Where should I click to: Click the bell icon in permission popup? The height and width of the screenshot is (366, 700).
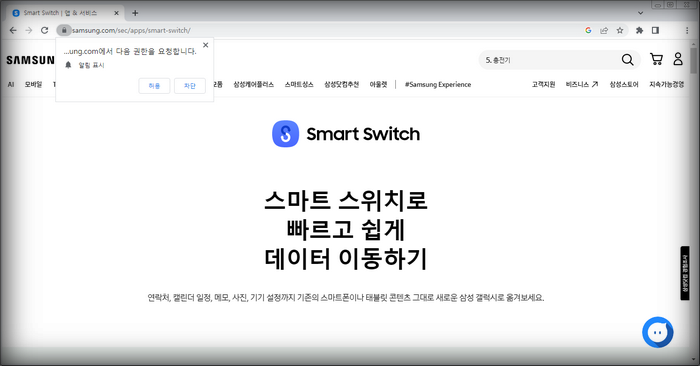coord(68,65)
